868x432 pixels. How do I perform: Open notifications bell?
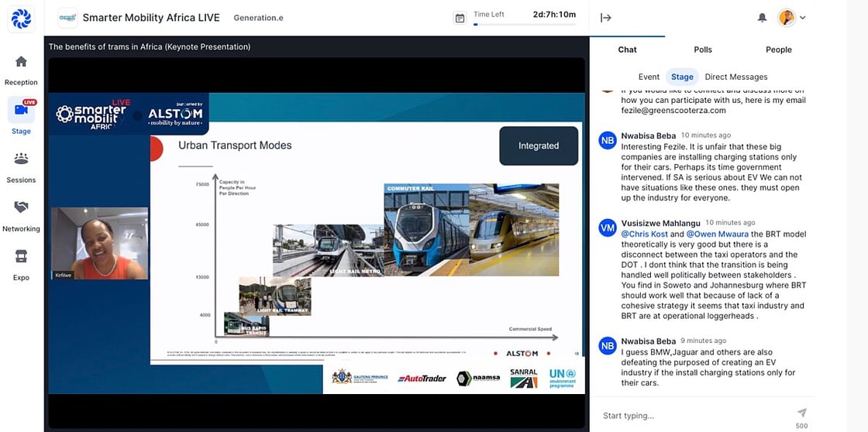[763, 18]
